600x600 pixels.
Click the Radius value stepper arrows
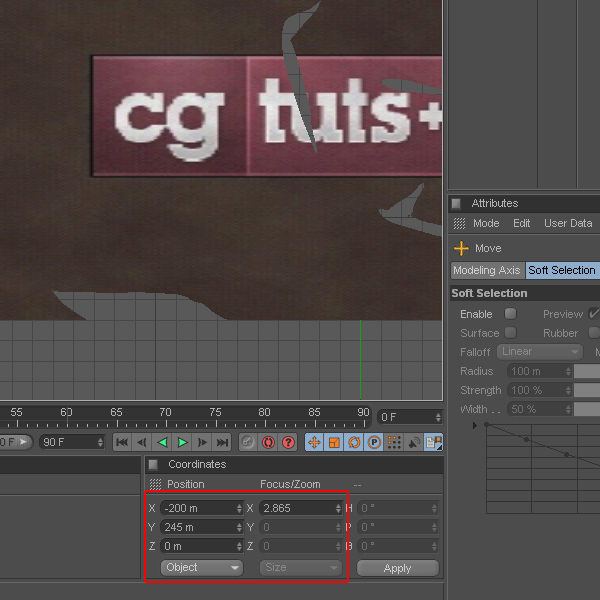point(568,371)
